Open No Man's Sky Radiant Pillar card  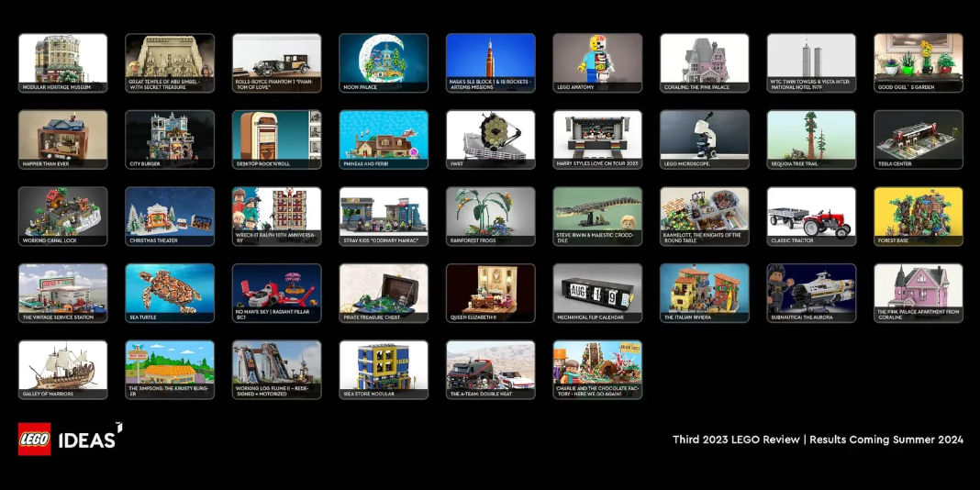(x=277, y=293)
